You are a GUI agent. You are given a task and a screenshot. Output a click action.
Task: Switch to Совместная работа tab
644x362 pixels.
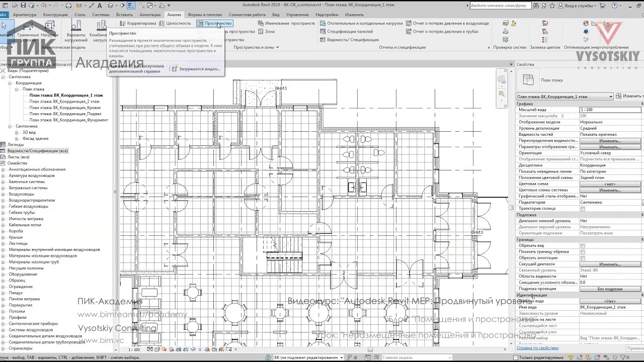[247, 15]
